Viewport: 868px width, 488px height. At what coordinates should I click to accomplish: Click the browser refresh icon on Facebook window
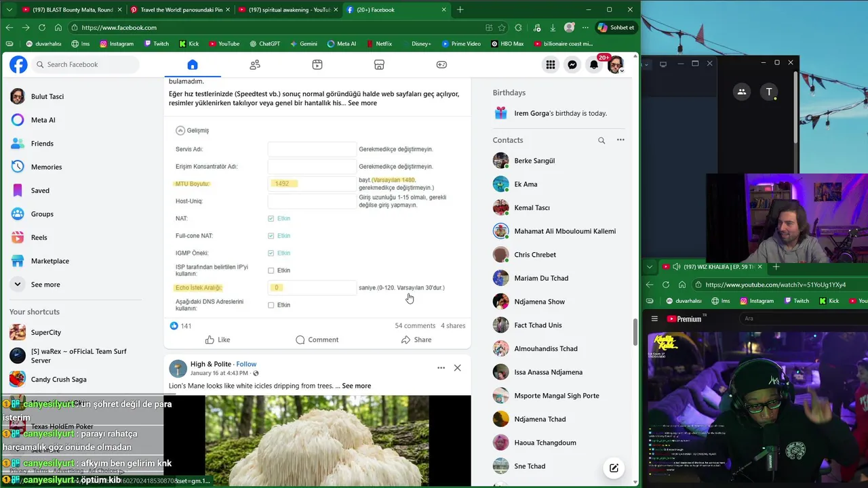[x=41, y=27]
